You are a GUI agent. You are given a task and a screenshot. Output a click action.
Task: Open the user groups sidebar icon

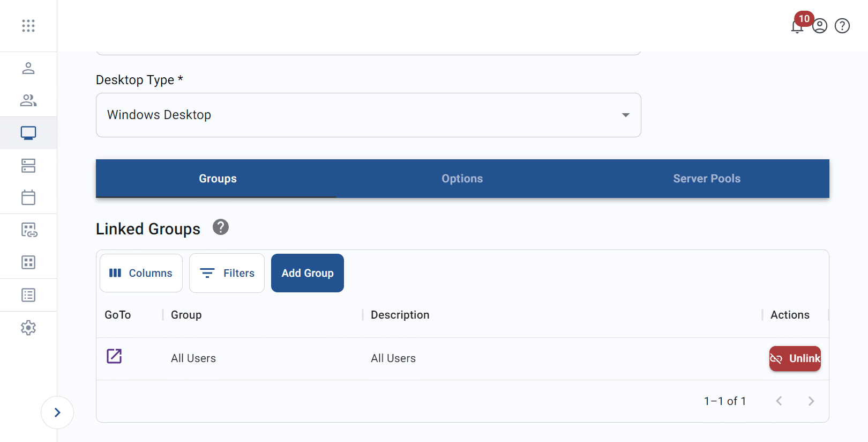pyautogui.click(x=28, y=100)
